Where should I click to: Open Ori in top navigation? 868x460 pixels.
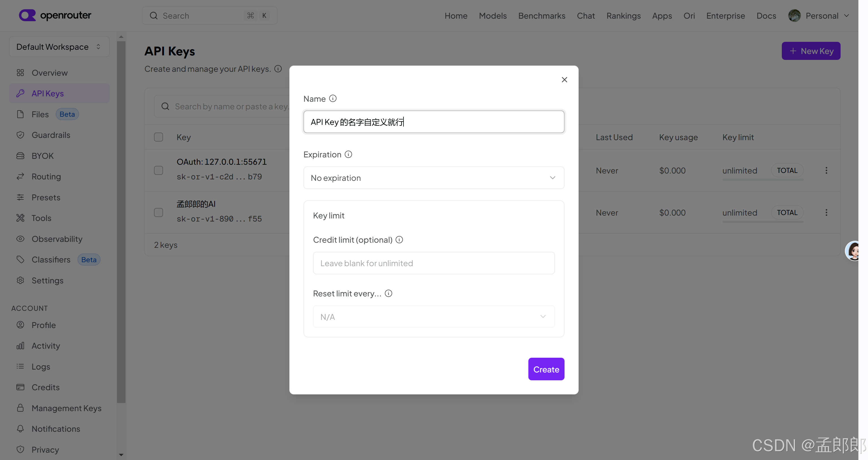click(x=689, y=16)
